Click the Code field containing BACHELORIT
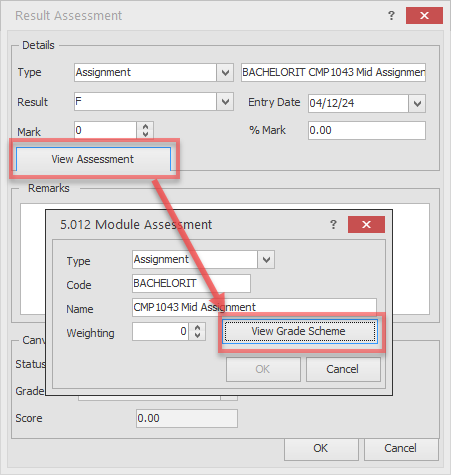 coord(191,283)
